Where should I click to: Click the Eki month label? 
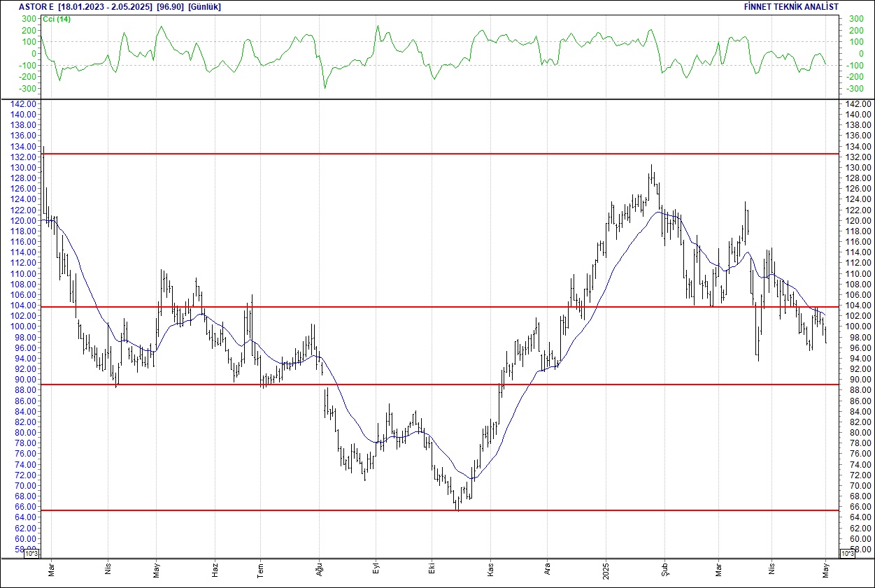432,570
